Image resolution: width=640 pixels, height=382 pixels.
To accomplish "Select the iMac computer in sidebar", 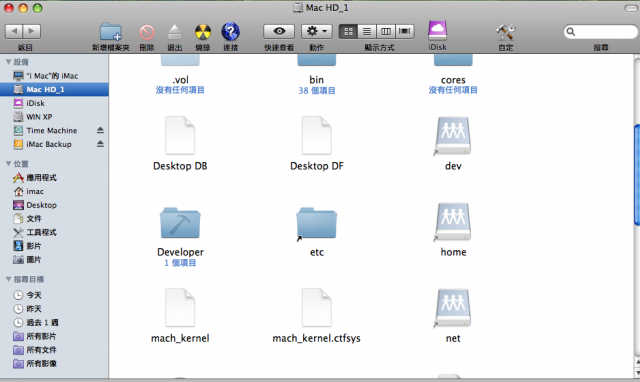I will coord(54,76).
